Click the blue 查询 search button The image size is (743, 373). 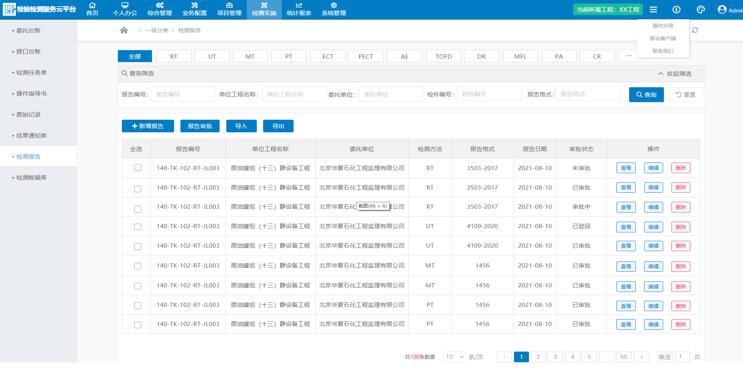click(646, 95)
